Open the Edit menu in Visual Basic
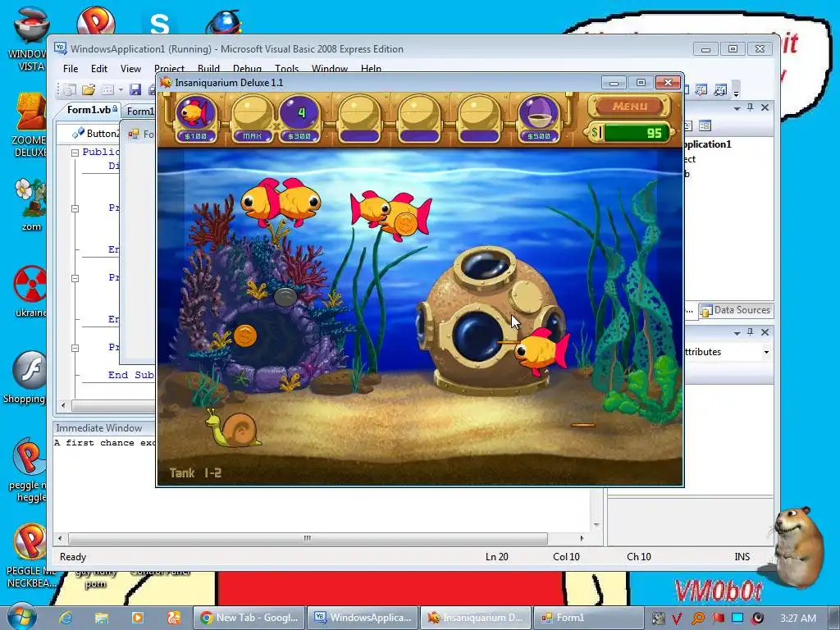The width and height of the screenshot is (840, 630). pos(99,69)
